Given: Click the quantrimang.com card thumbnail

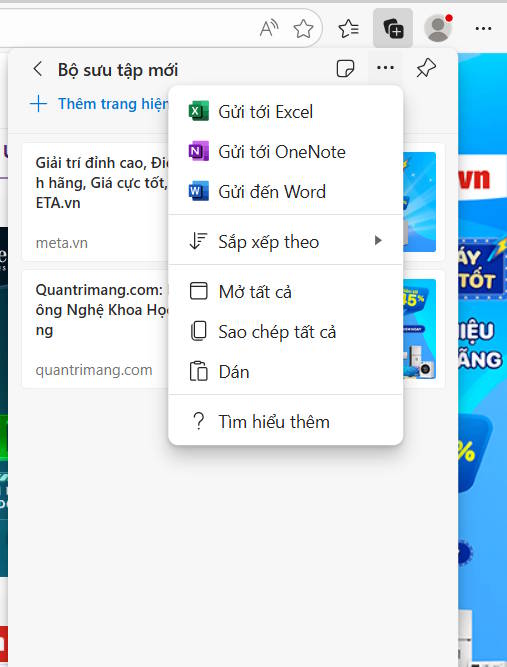Looking at the screenshot, I should (x=419, y=329).
